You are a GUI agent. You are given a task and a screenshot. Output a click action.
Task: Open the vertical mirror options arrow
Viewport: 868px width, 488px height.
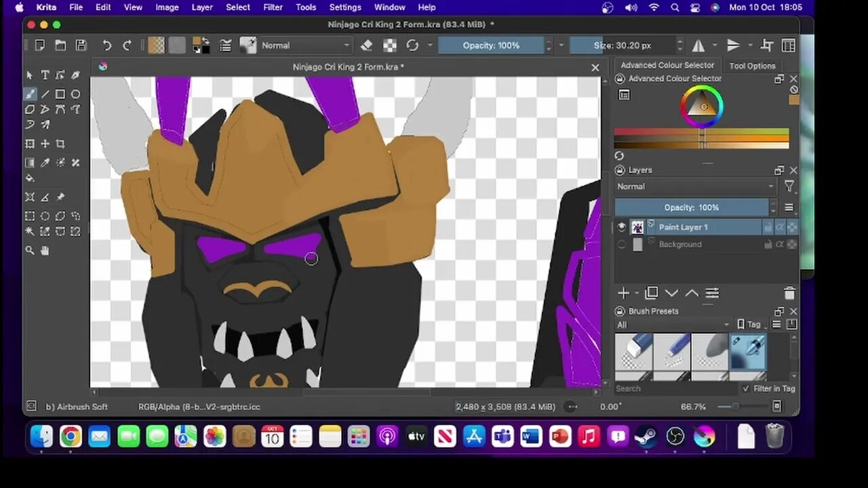pyautogui.click(x=750, y=45)
